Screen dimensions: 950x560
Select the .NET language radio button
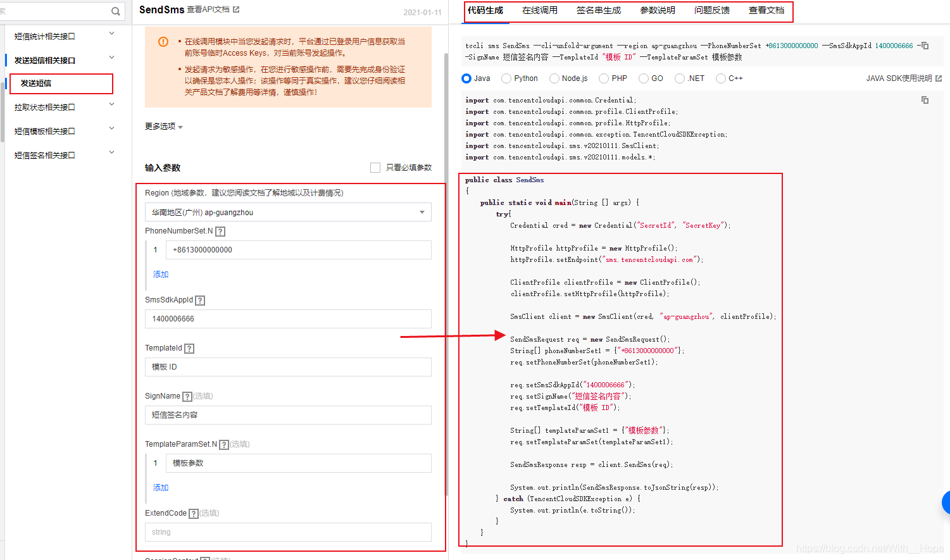680,78
